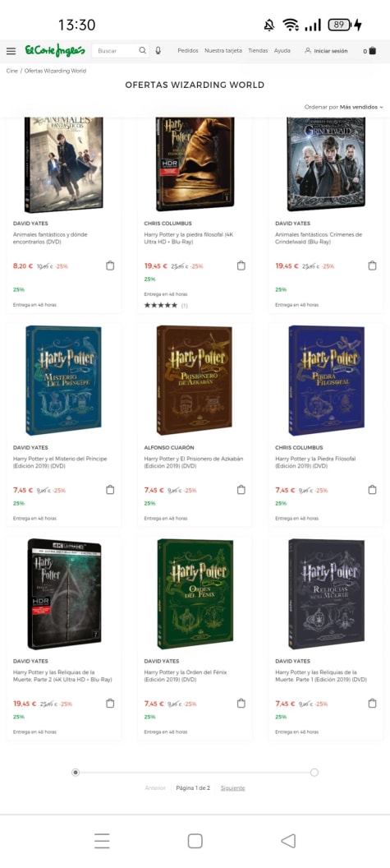The width and height of the screenshot is (390, 868).
Task: Activate voice search microphone
Action: point(158,50)
